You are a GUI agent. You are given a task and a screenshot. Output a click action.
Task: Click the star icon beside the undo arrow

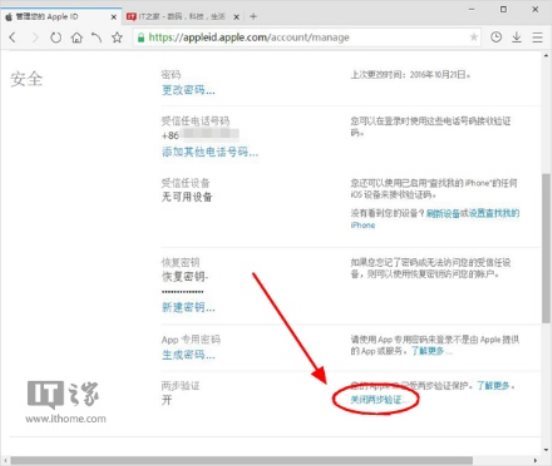(117, 37)
